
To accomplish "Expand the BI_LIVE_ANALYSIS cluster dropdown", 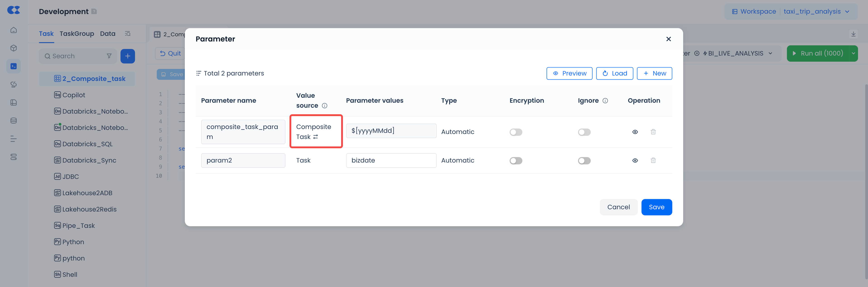I will pos(770,54).
